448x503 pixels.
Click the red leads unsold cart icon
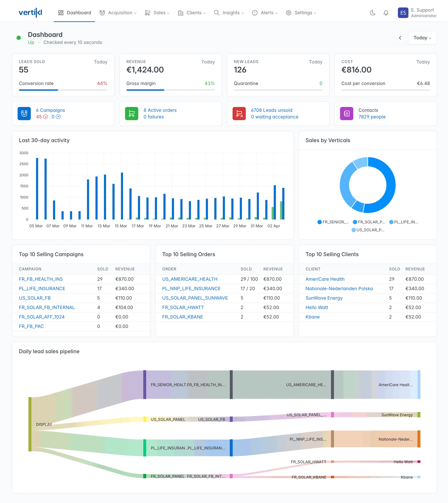(239, 113)
